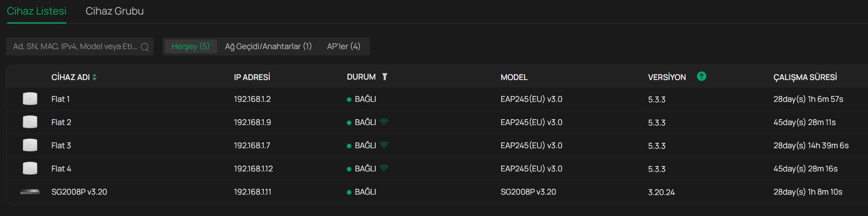Click the SG2008P switch device icon
The height and width of the screenshot is (216, 868).
[30, 192]
